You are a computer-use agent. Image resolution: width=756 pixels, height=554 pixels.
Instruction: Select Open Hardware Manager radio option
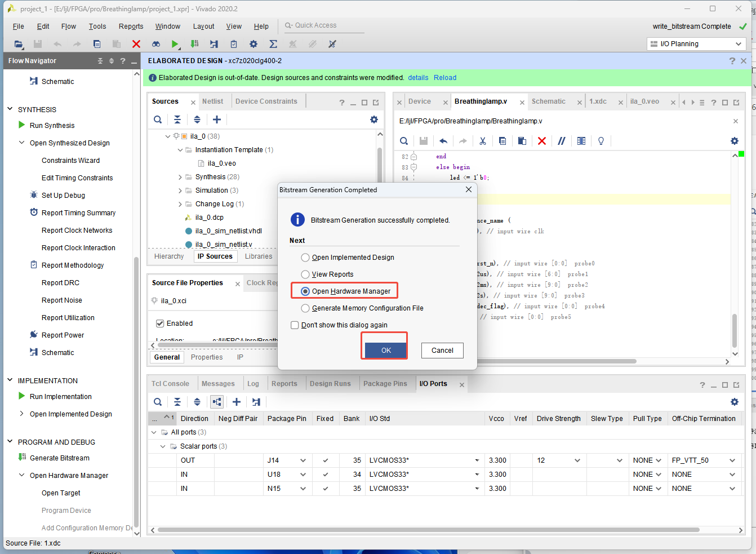305,291
